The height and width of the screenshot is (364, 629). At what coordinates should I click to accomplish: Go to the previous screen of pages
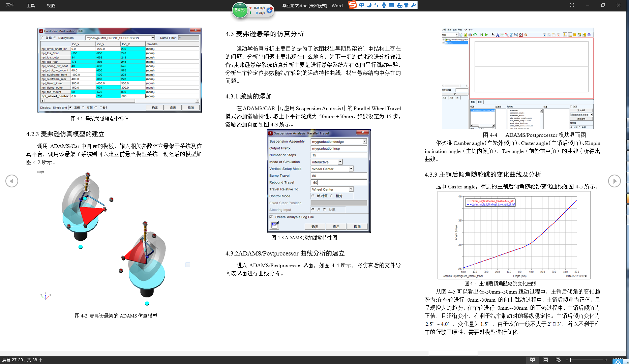[12, 181]
